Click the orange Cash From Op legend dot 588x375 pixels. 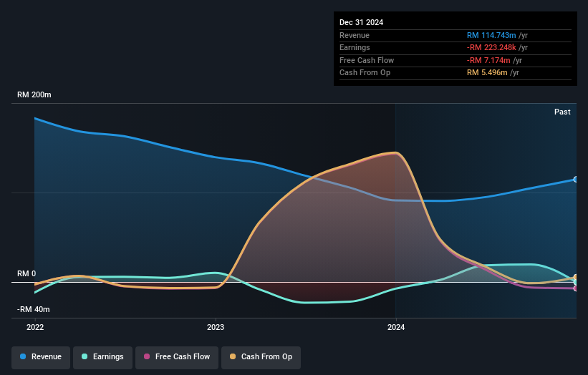[x=233, y=356]
